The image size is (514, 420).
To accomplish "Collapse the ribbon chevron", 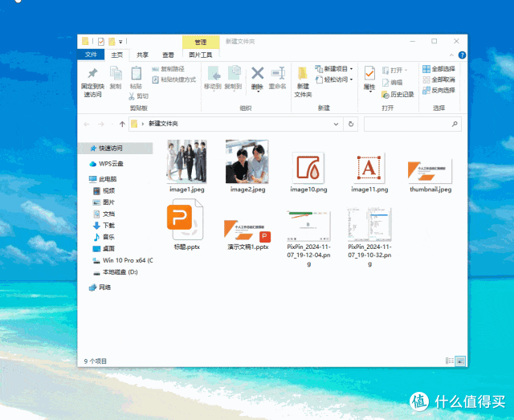I will point(451,55).
